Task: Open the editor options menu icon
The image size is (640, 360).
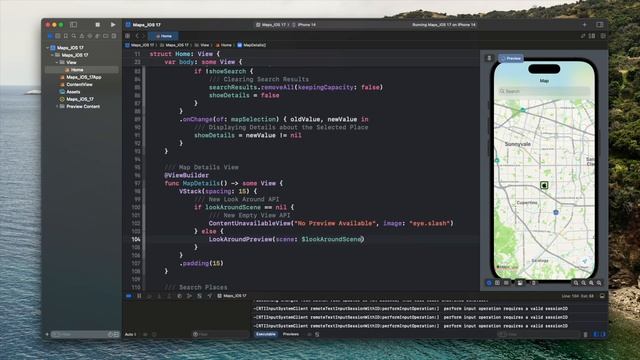Action: [x=592, y=36]
